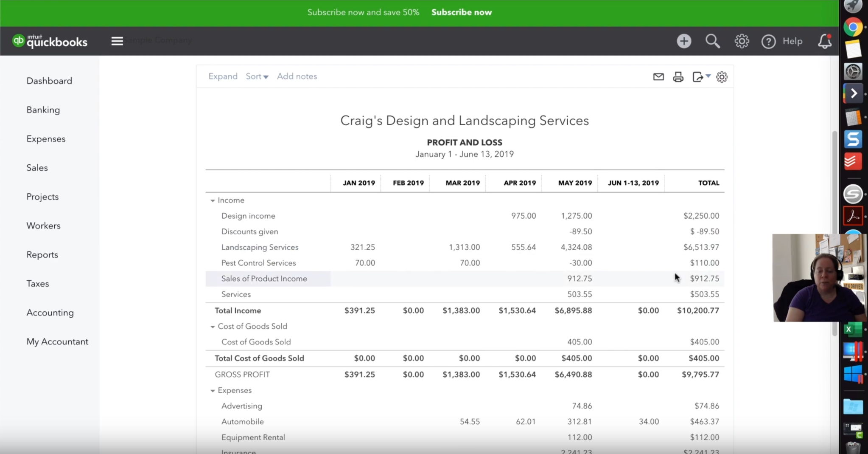The image size is (868, 454).
Task: Open Sales of Product Income total $912.75
Action: pos(704,279)
